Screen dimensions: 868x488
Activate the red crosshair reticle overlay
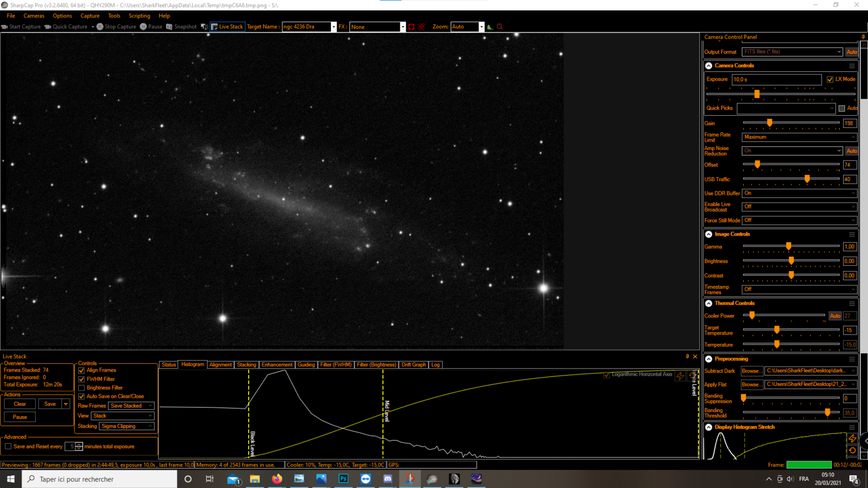pos(421,26)
